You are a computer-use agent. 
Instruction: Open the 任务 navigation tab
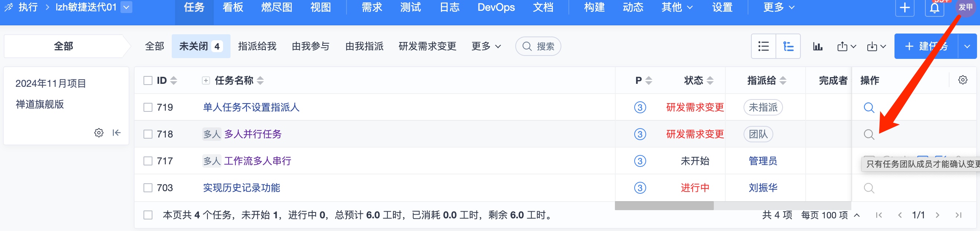[x=194, y=7]
